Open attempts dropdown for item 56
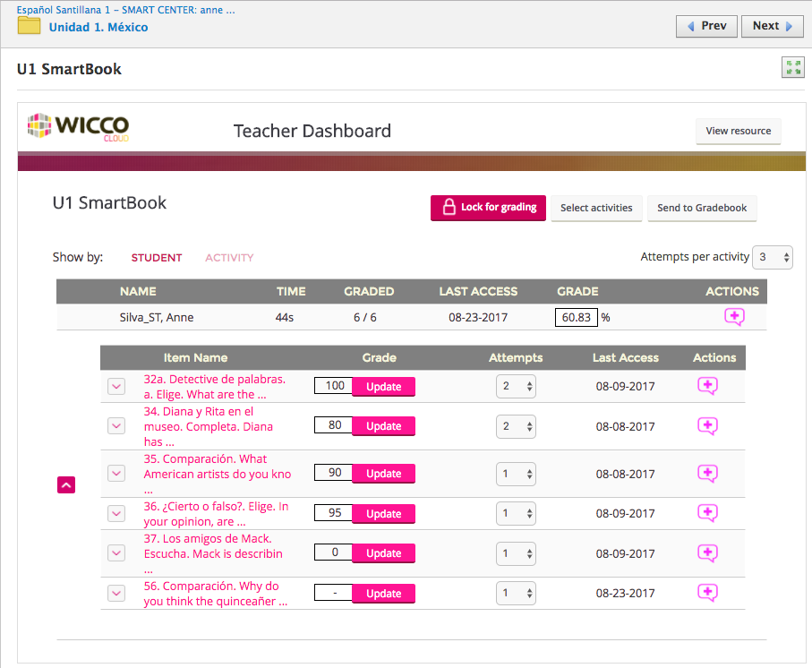 tap(516, 594)
